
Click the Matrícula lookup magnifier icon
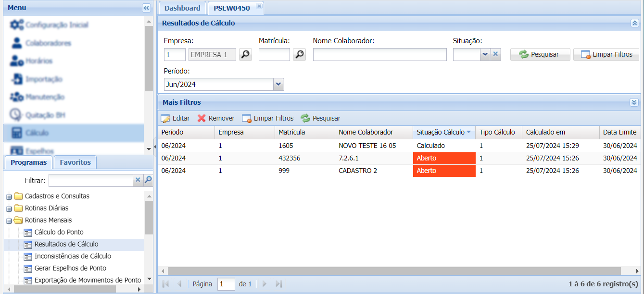299,55
